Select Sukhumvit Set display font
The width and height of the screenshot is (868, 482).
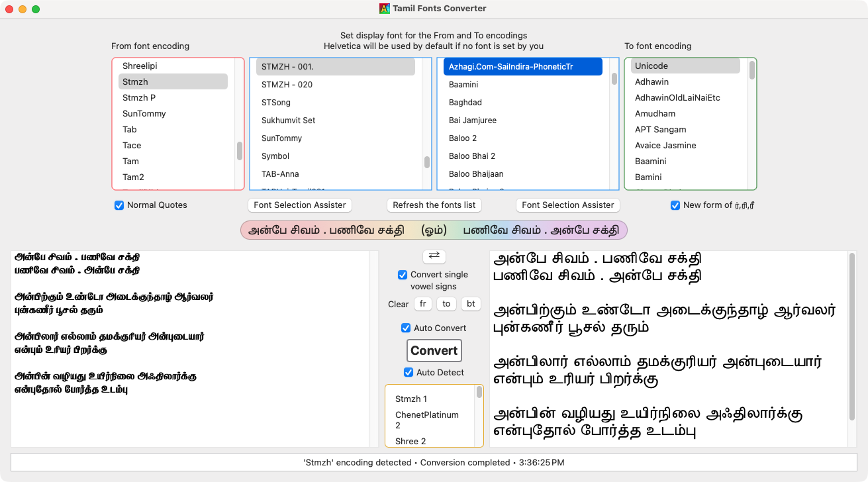336,120
